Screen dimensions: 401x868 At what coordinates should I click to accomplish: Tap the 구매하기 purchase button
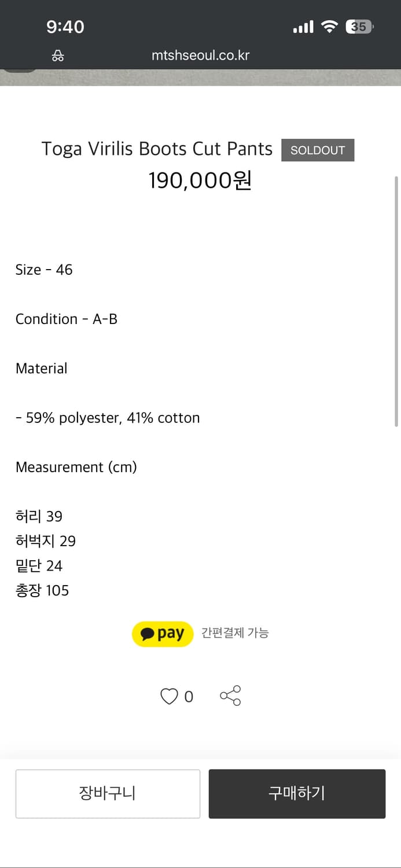point(297,793)
